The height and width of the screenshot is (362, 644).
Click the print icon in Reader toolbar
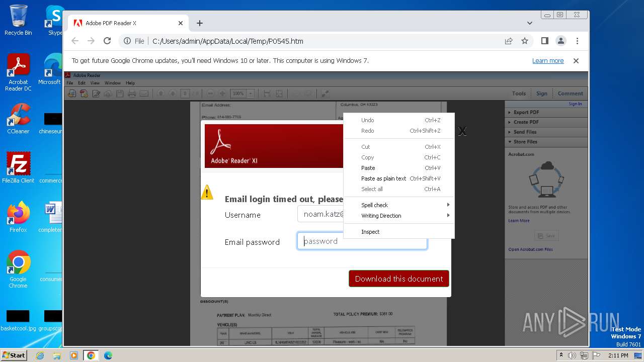pos(132,94)
